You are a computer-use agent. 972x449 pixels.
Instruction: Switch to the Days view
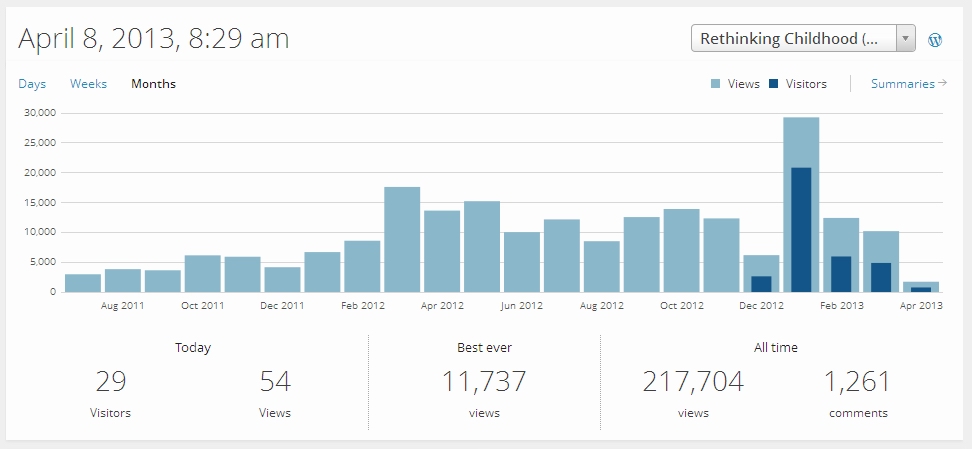coord(32,84)
